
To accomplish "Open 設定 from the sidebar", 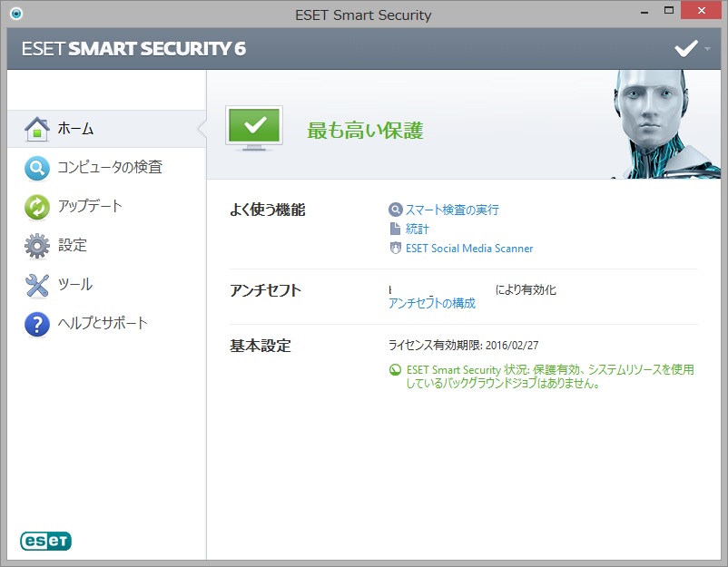I will point(73,246).
